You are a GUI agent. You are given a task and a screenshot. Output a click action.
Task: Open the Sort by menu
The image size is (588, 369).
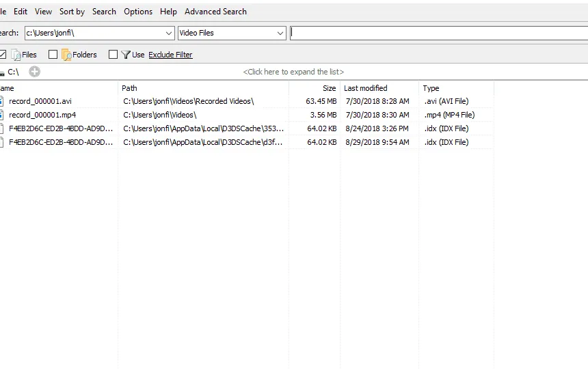(72, 12)
